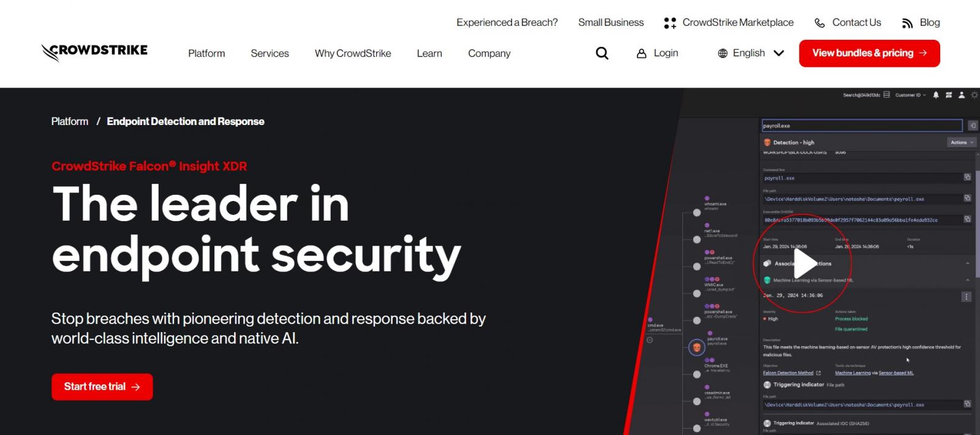
Task: Open the Blog feed link
Action: (921, 23)
